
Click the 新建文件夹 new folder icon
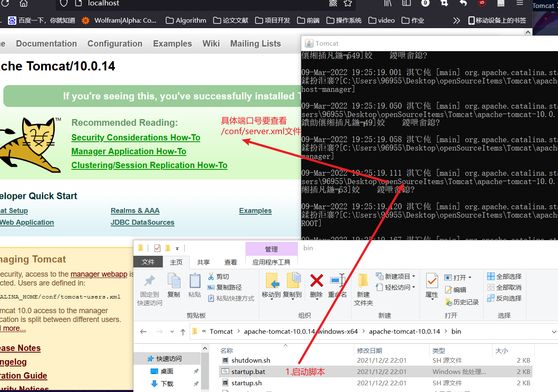coord(363,280)
